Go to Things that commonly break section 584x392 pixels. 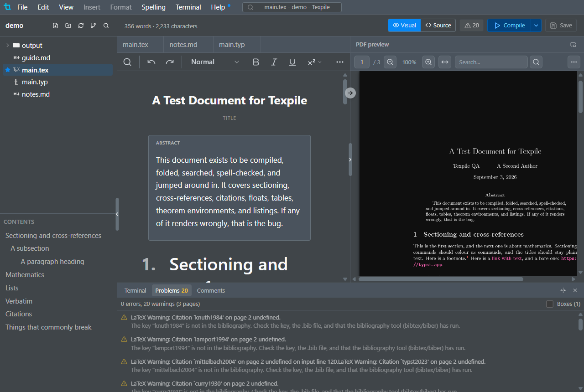point(48,327)
